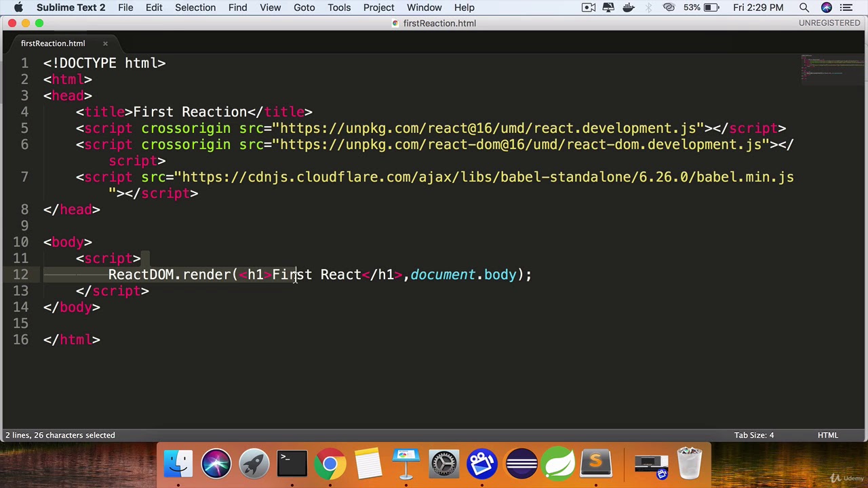Screen dimensions: 868x488
Task: Open the Sublime Text 2 application menu
Action: pos(71,7)
